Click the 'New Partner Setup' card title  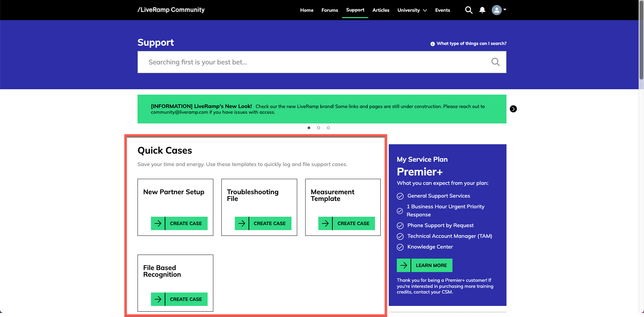(x=174, y=192)
